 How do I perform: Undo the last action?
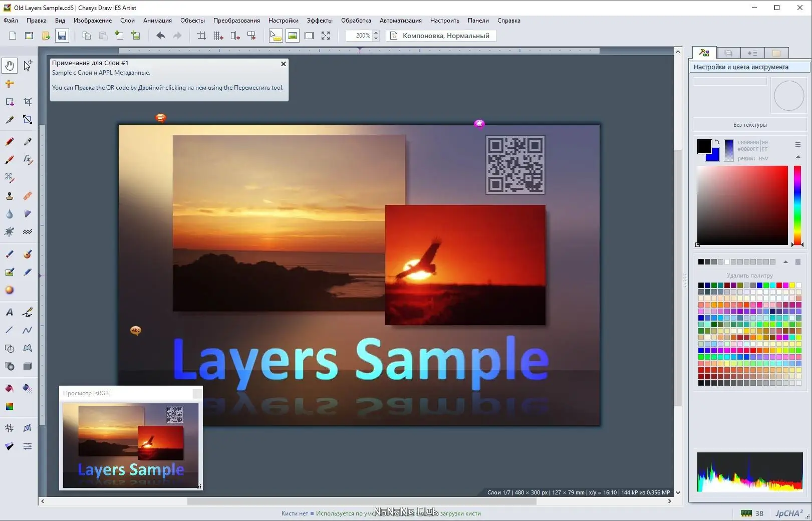[x=161, y=36]
